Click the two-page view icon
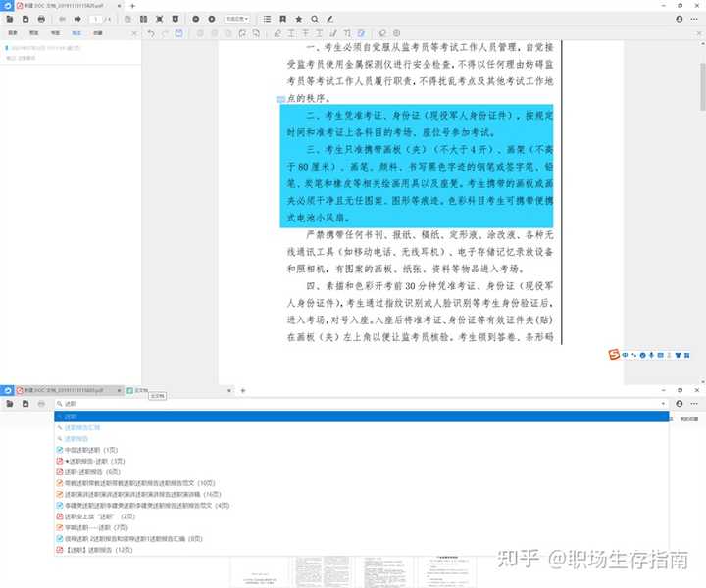 [143, 19]
